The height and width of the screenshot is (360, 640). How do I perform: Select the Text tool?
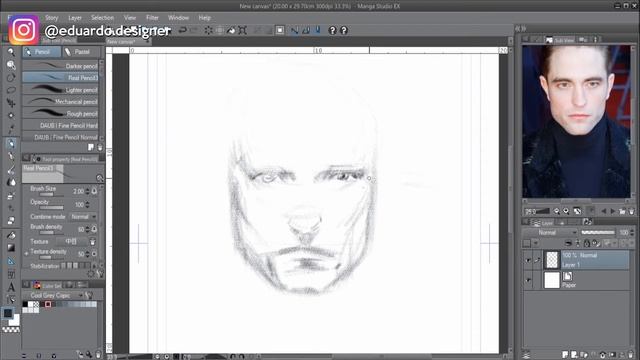(x=11, y=287)
